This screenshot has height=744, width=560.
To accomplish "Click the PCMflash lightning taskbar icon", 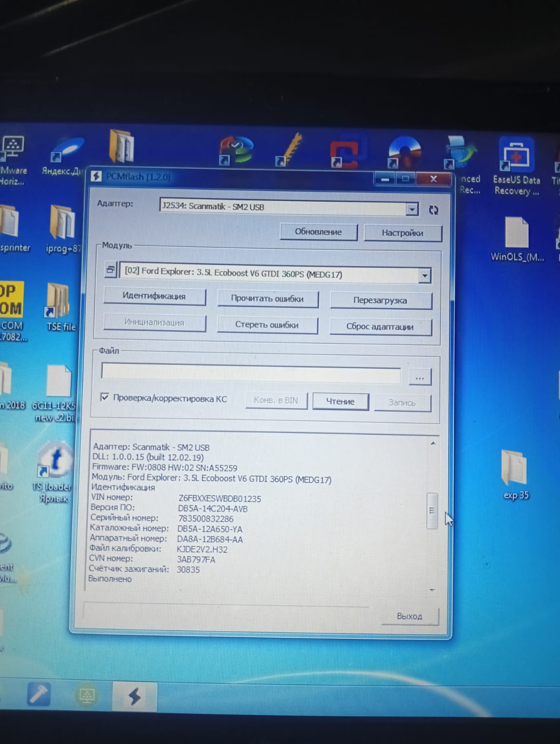I will (x=134, y=696).
